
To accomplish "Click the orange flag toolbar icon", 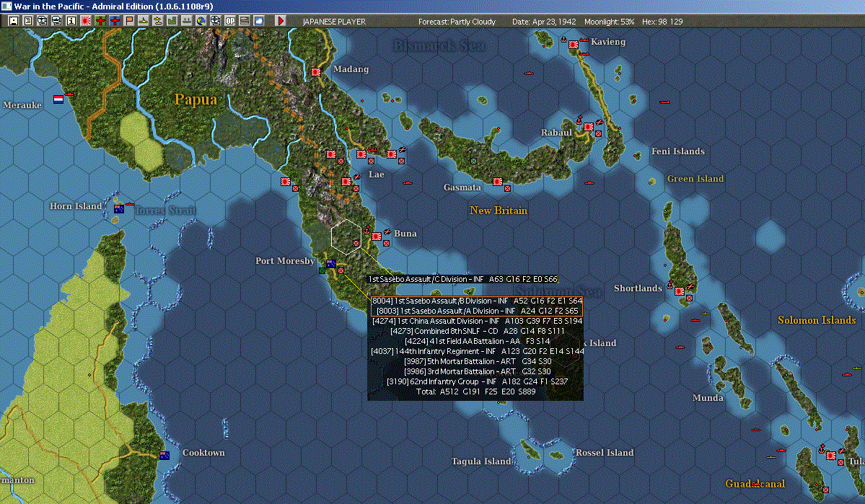I will tap(128, 21).
